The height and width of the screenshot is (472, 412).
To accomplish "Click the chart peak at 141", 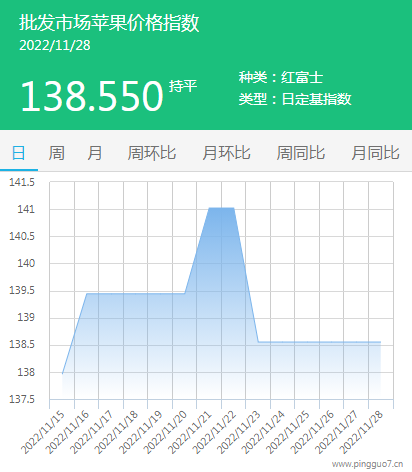I will coord(221,208).
